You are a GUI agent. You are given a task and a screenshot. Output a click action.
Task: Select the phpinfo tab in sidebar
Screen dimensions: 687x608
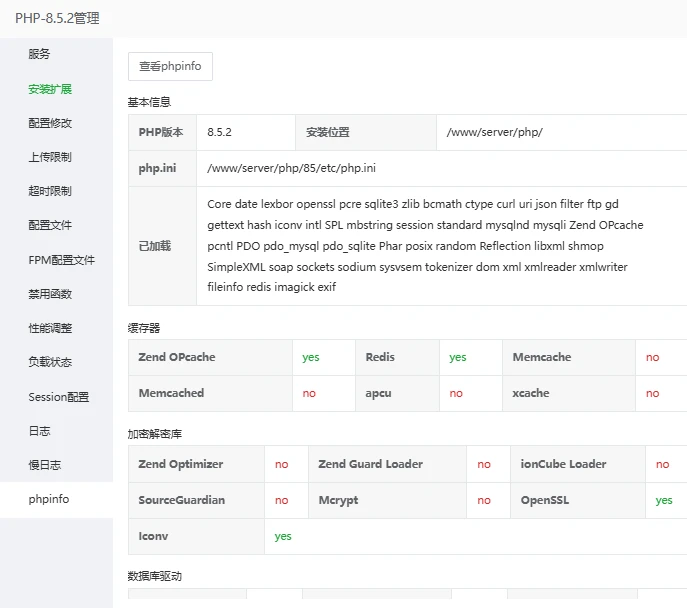tap(48, 499)
